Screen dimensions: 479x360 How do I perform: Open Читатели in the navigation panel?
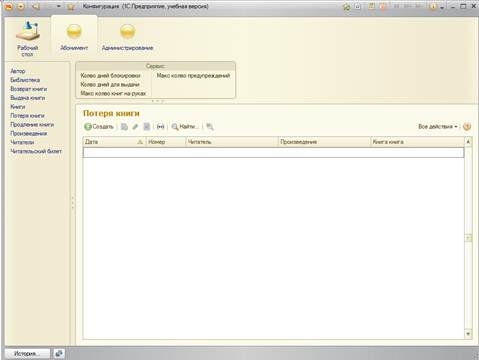tap(22, 142)
